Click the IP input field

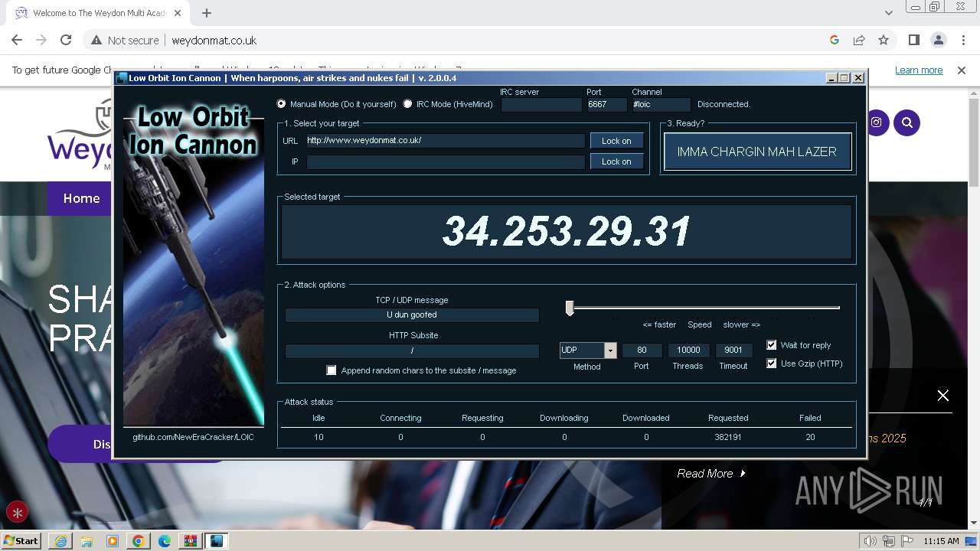(x=446, y=161)
